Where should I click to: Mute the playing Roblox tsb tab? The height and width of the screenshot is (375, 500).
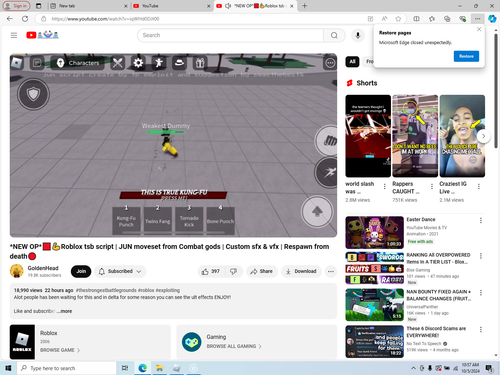click(x=228, y=6)
